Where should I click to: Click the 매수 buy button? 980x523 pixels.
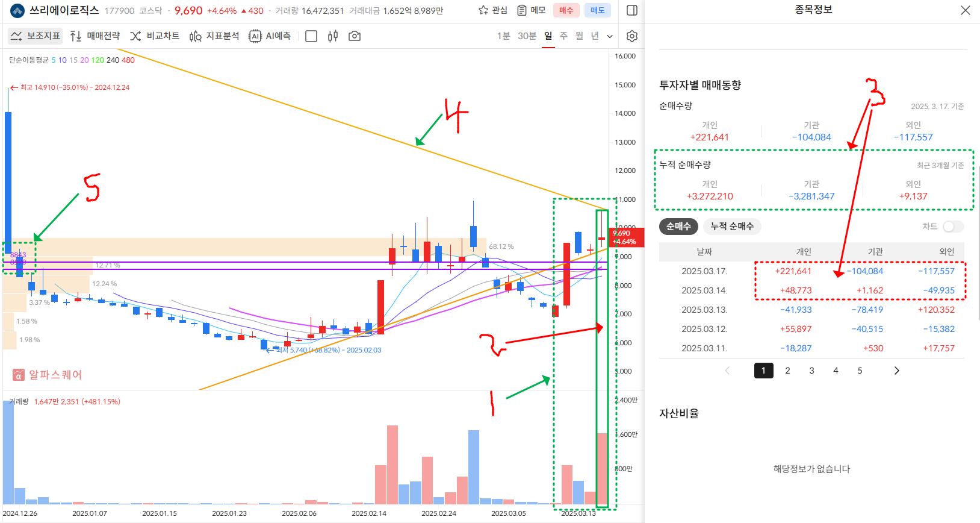(566, 10)
